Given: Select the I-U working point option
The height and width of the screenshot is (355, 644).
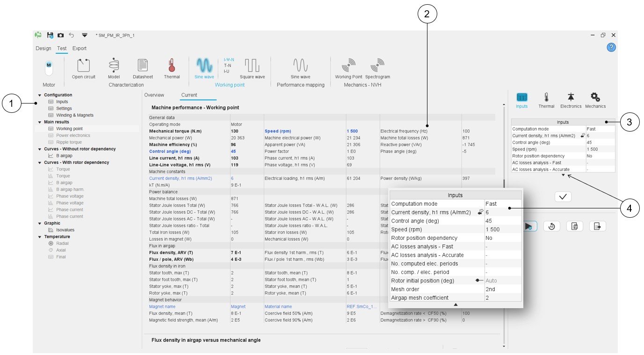Looking at the screenshot, I should point(227,71).
